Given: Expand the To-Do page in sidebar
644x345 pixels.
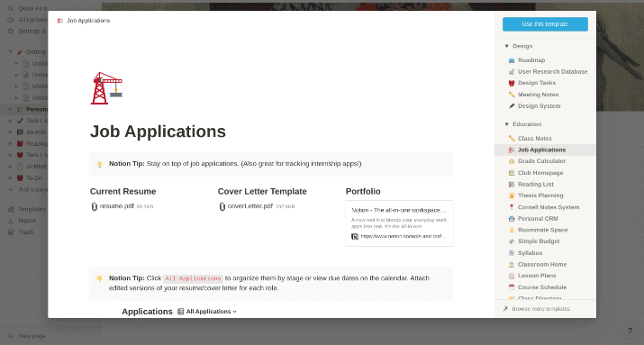Looking at the screenshot, I should click(x=11, y=178).
